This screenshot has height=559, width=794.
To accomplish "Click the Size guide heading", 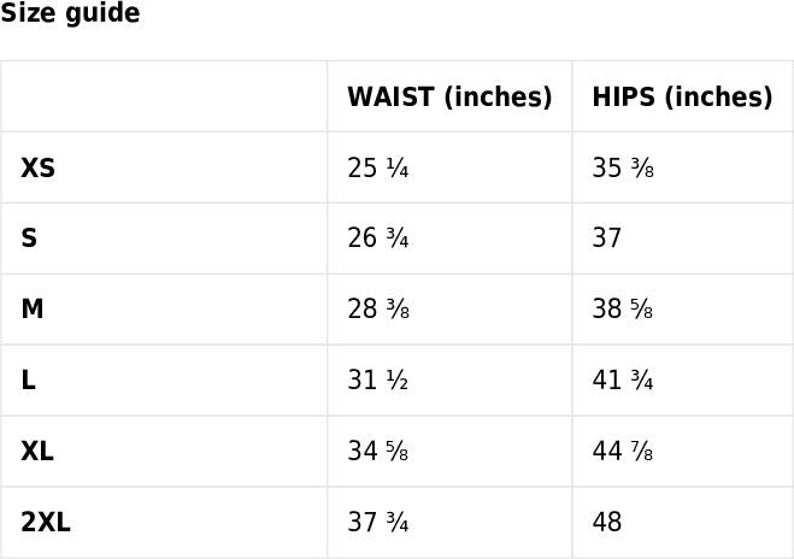I will point(70,13).
